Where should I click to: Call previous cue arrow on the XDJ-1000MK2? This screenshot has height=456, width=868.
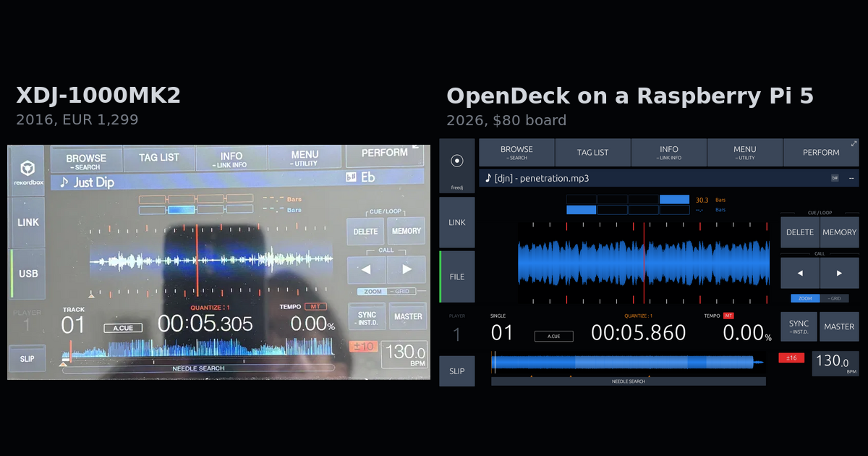[366, 269]
